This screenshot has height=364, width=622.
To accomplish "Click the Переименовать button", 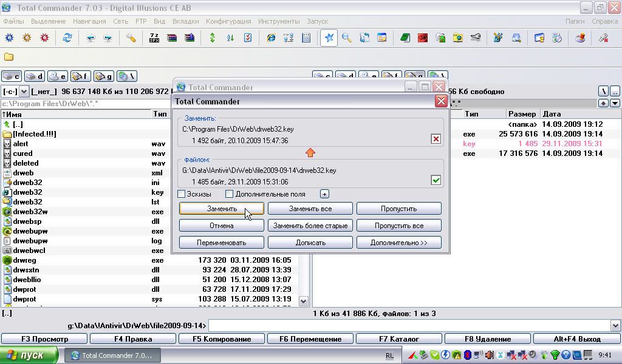I will [x=221, y=243].
